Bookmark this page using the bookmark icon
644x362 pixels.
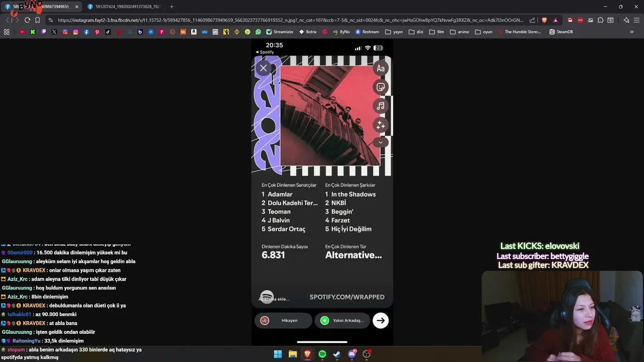(37, 20)
